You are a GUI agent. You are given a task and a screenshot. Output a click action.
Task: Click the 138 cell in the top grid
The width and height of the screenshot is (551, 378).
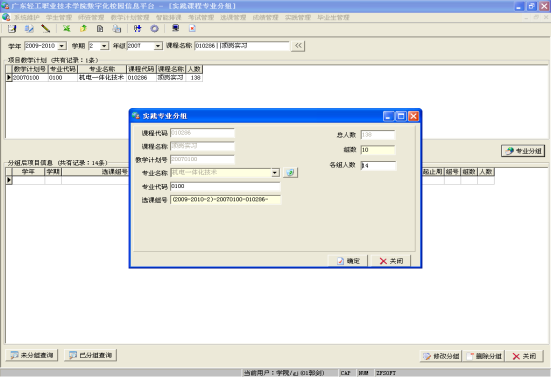tap(194, 77)
